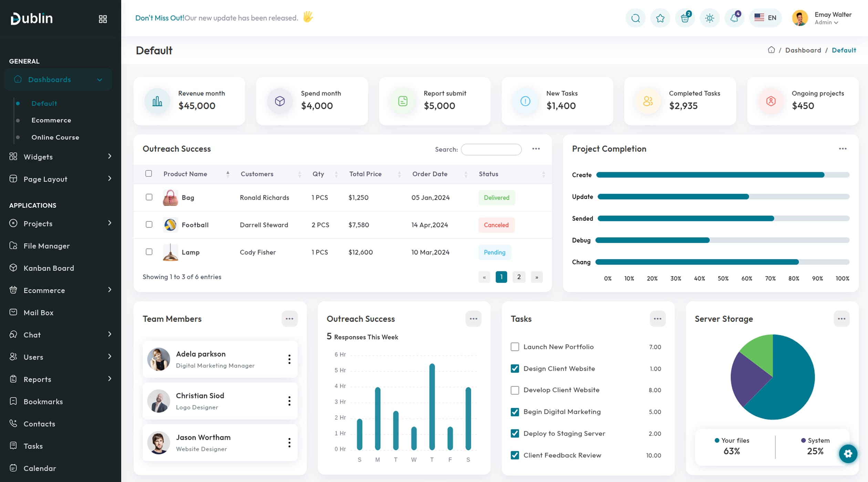This screenshot has width=868, height=482.
Task: Open the bookmarks star icon in header
Action: [660, 18]
